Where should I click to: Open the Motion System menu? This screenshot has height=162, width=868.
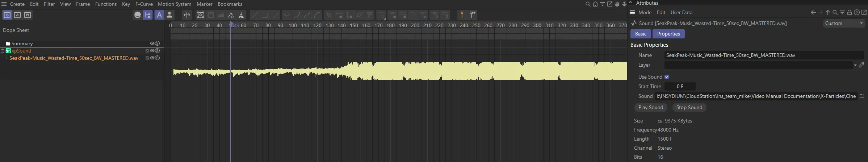point(175,4)
